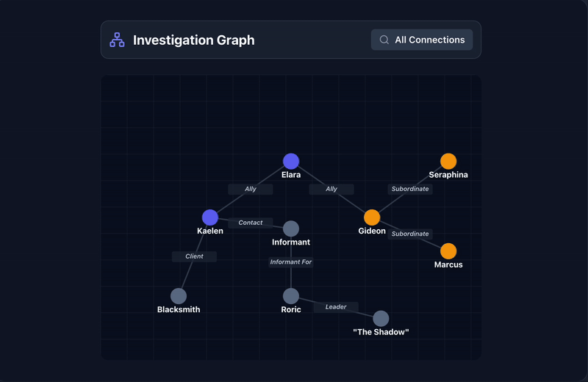The width and height of the screenshot is (588, 382).
Task: Select the Elara node circle
Action: 291,161
